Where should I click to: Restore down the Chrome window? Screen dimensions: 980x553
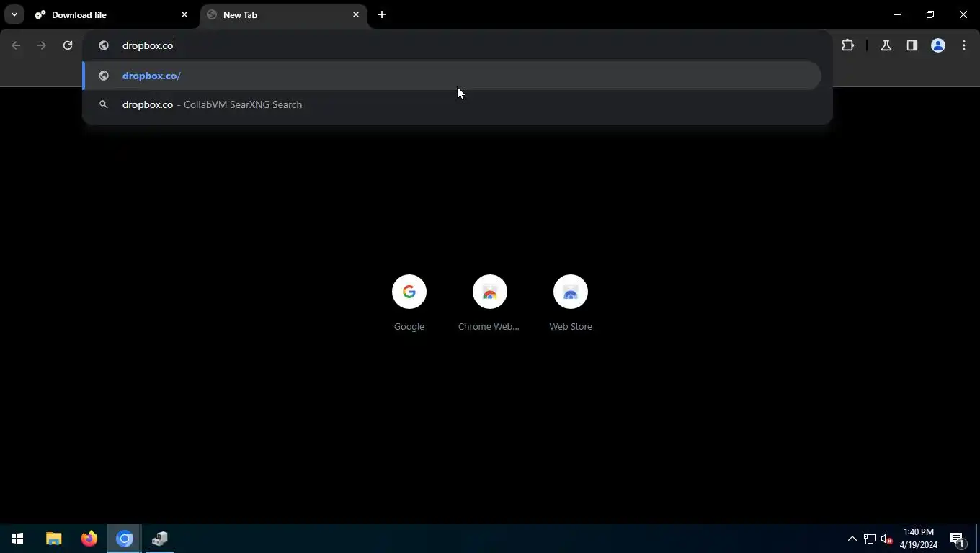coord(930,14)
